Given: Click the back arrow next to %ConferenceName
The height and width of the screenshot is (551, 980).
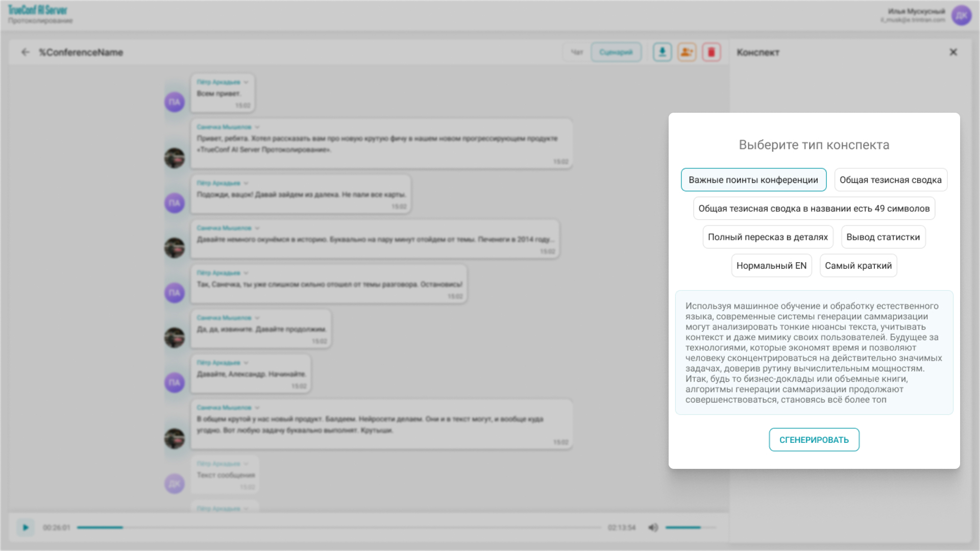Looking at the screenshot, I should pyautogui.click(x=26, y=52).
